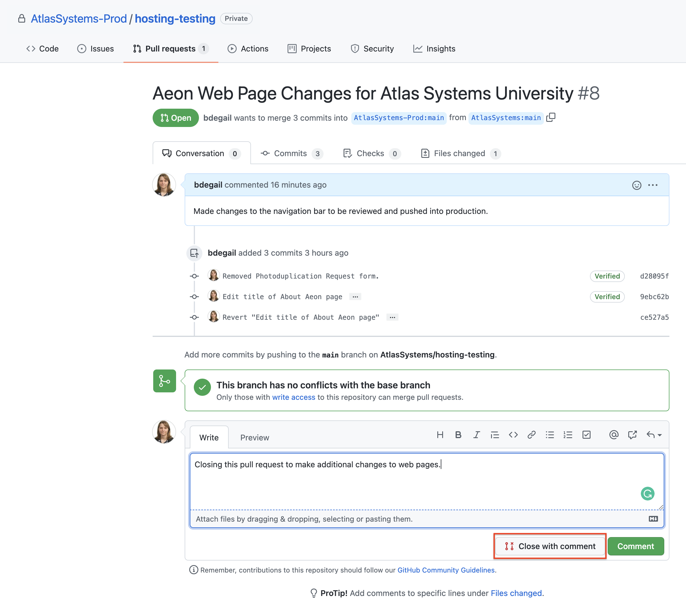This screenshot has height=616, width=686.
Task: Copy the AtlasSystems:main branch name
Action: tap(551, 117)
